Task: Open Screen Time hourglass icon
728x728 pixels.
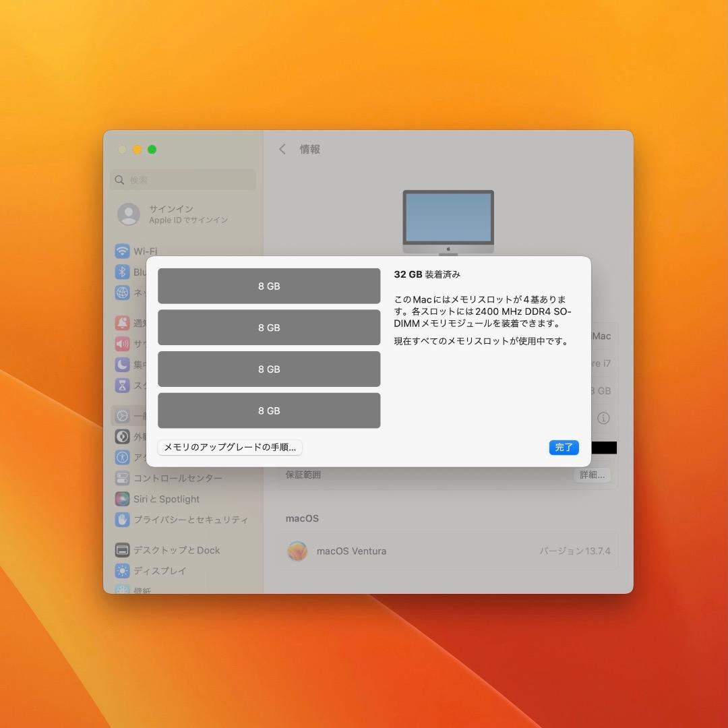Action: click(122, 386)
